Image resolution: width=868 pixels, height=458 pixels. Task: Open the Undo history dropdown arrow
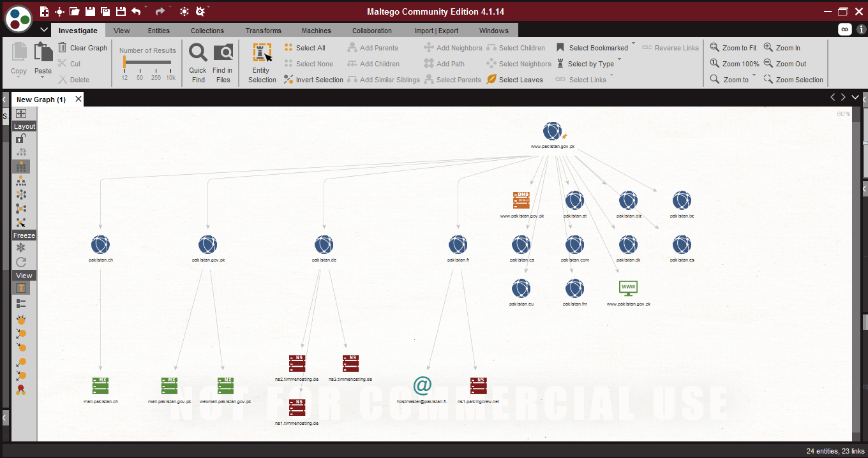(146, 8)
